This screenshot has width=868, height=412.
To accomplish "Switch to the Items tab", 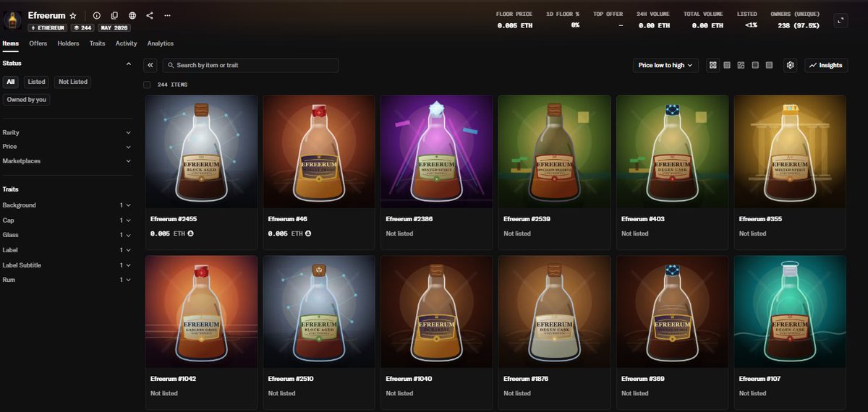I will pyautogui.click(x=10, y=43).
